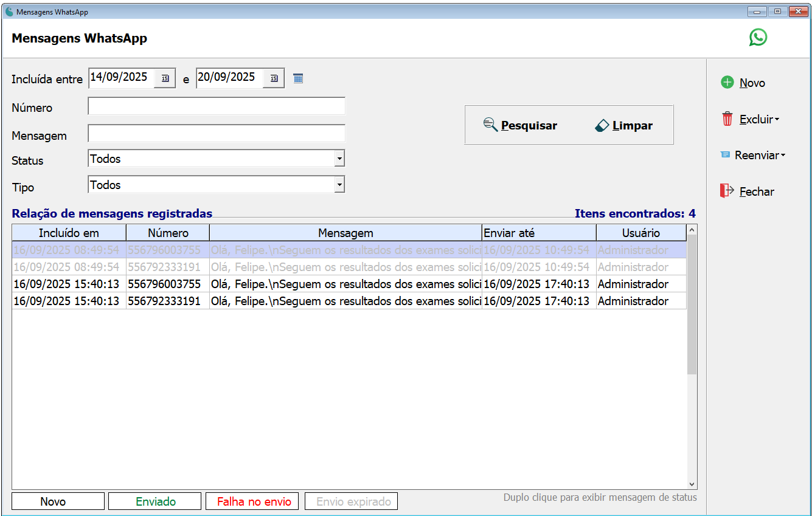The height and width of the screenshot is (516, 812).
Task: Click the green plus Novo button
Action: (x=743, y=83)
